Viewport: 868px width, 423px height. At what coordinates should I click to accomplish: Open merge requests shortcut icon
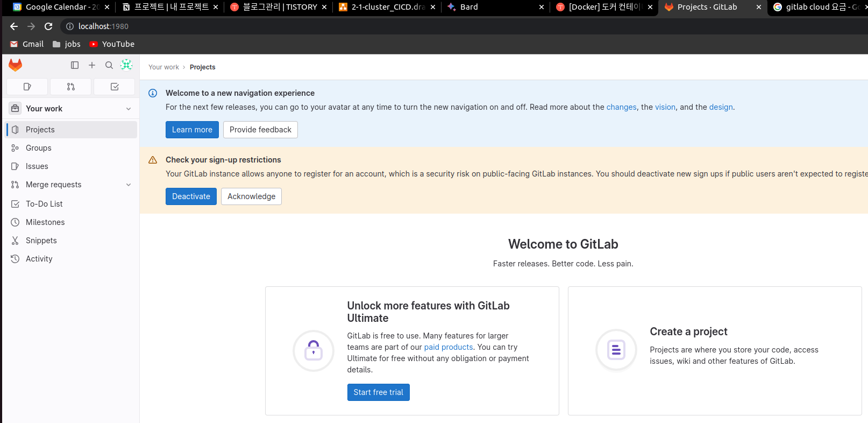tap(71, 87)
